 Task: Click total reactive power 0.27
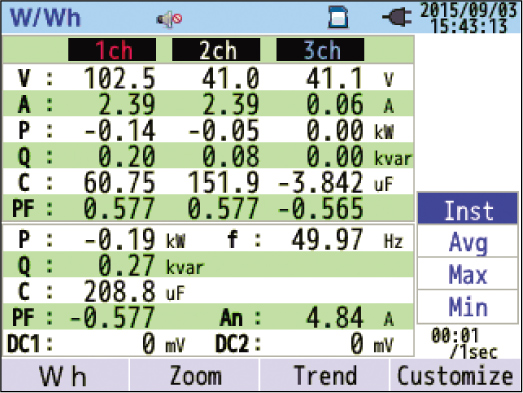[x=127, y=265]
